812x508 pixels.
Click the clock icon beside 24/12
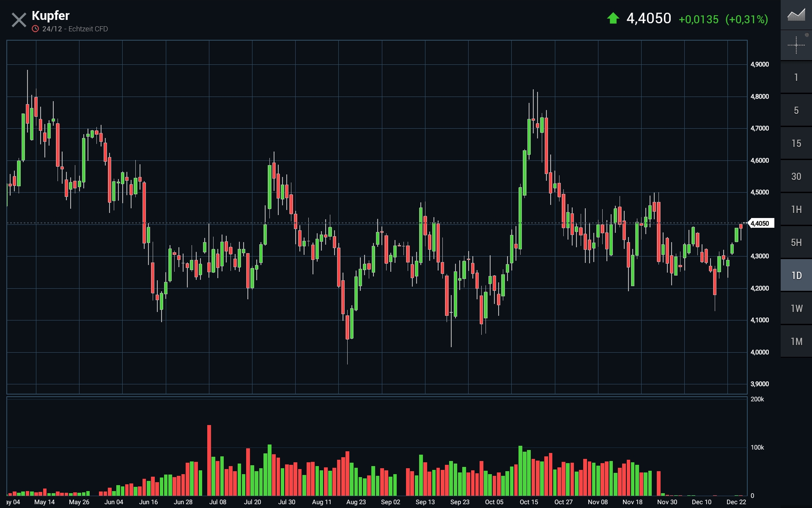(36, 29)
